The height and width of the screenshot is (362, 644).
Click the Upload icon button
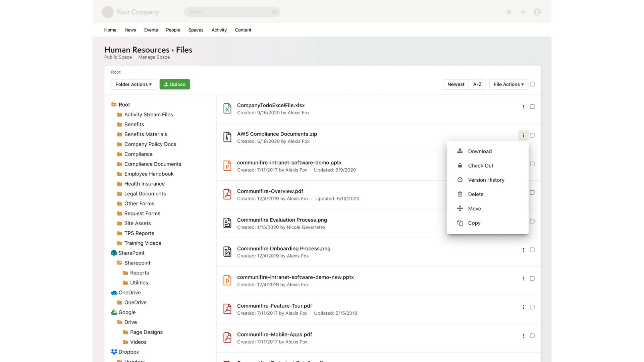[166, 84]
